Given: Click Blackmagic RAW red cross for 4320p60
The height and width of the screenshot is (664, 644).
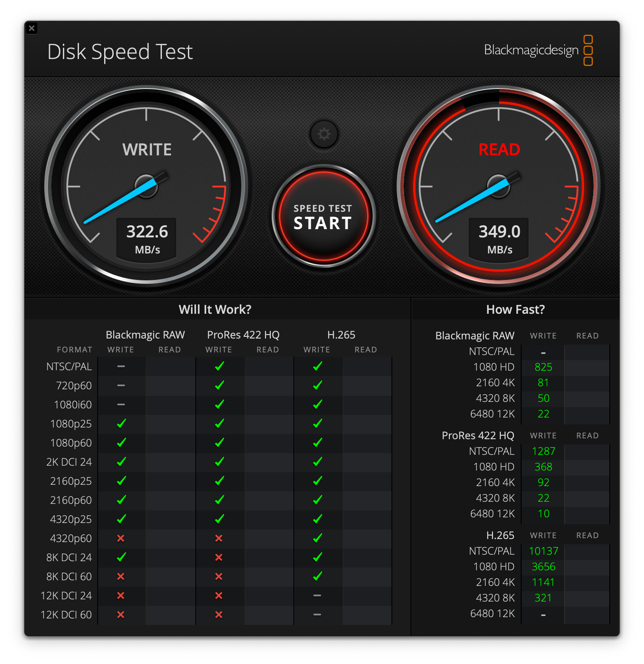Looking at the screenshot, I should pyautogui.click(x=121, y=538).
